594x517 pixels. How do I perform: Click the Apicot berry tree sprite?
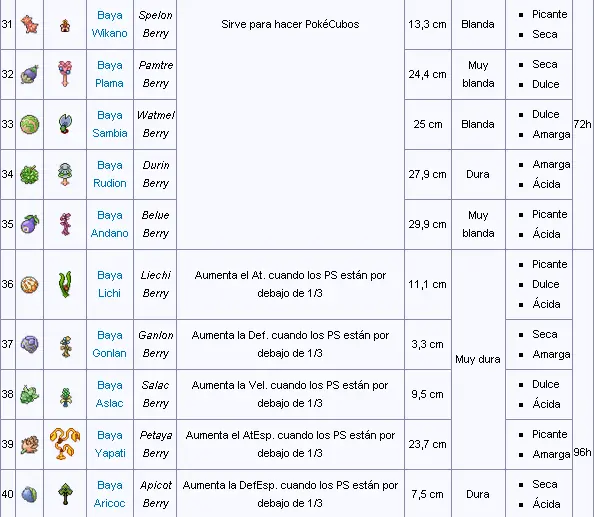pos(65,494)
